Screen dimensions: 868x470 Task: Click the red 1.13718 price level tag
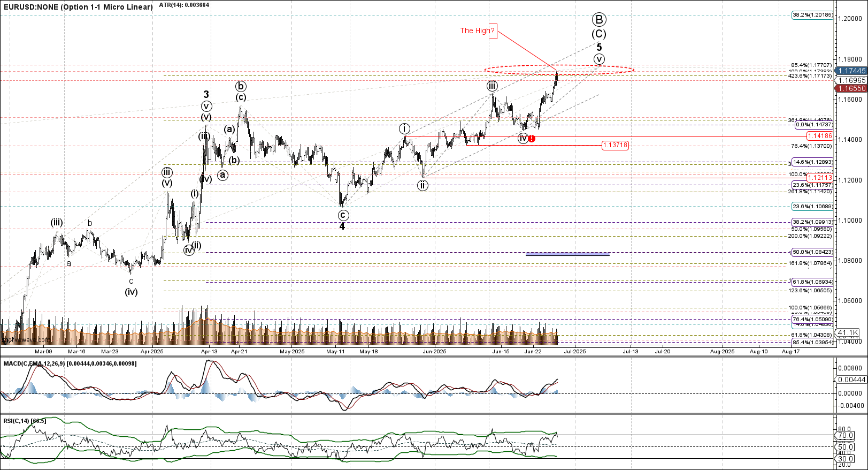(x=615, y=145)
